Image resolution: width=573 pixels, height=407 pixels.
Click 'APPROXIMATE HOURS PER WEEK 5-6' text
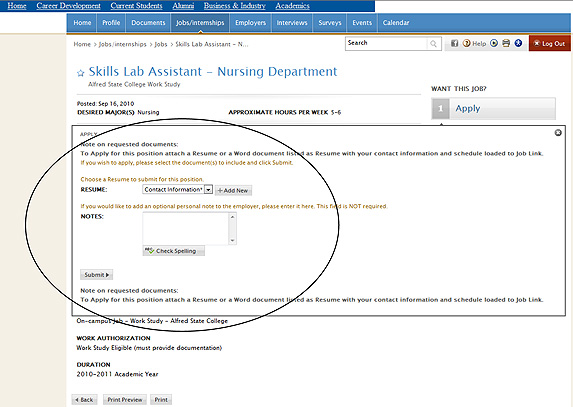pyautogui.click(x=285, y=113)
